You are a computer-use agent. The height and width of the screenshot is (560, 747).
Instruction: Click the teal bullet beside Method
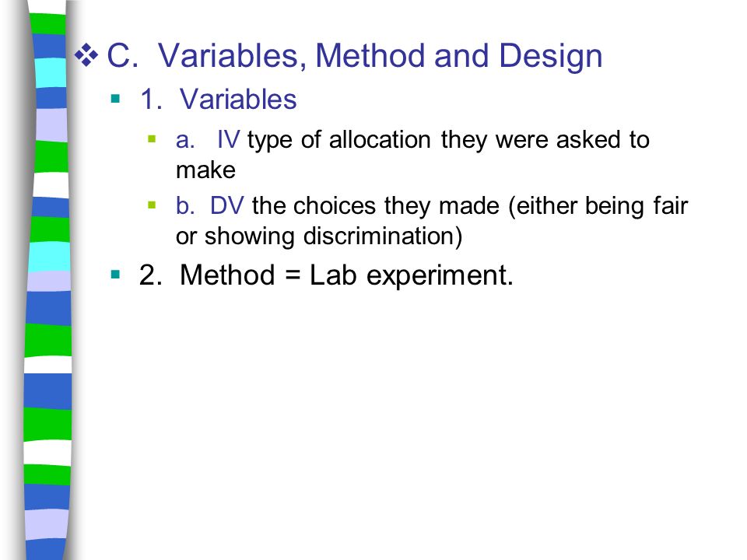pyautogui.click(x=115, y=275)
